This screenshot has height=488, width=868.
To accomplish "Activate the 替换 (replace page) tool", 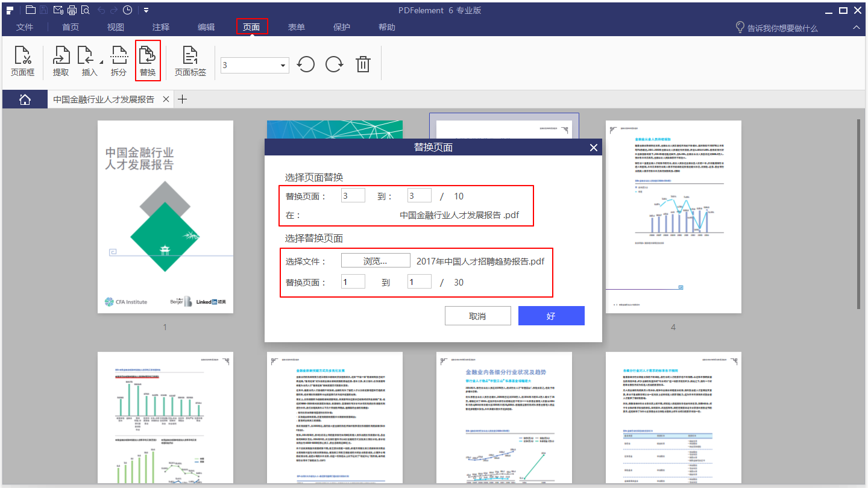I will coord(148,62).
